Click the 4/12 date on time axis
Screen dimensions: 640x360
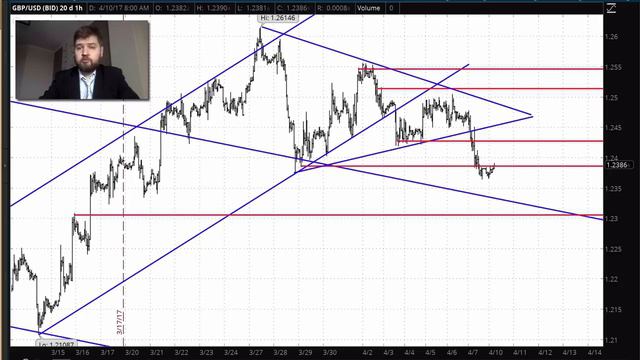click(x=545, y=352)
